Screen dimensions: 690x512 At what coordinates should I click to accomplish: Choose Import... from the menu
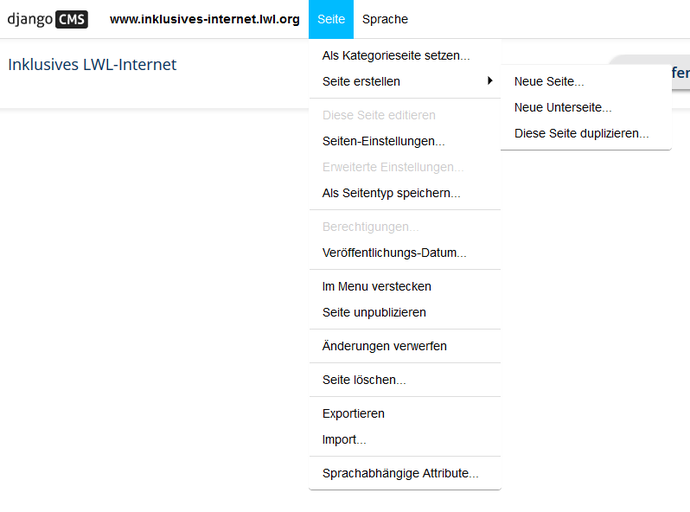405,439
